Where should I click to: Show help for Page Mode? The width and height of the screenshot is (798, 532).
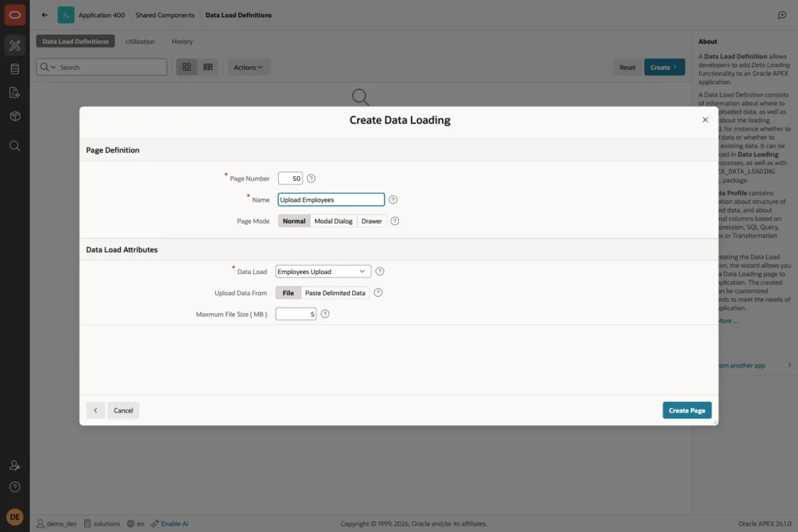point(394,220)
